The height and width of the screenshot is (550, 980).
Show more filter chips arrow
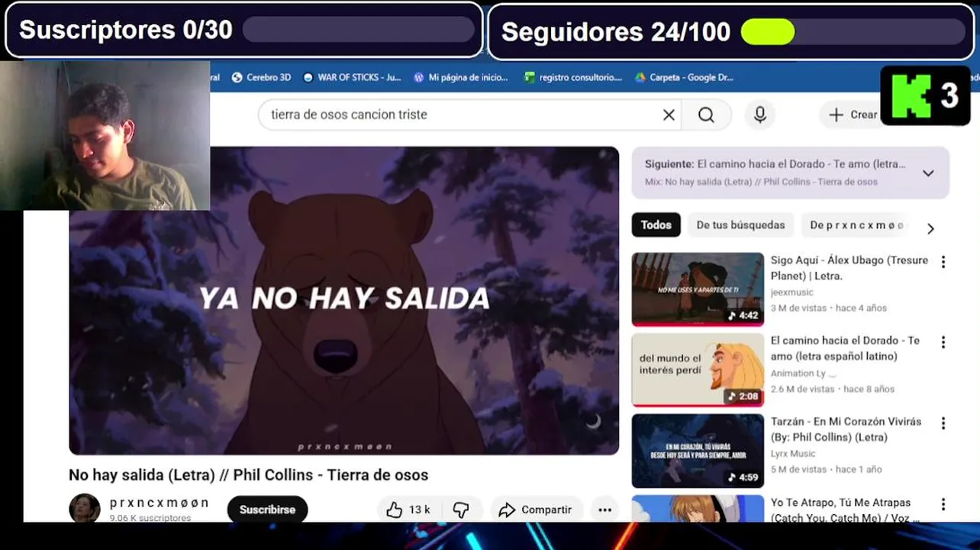tap(930, 228)
